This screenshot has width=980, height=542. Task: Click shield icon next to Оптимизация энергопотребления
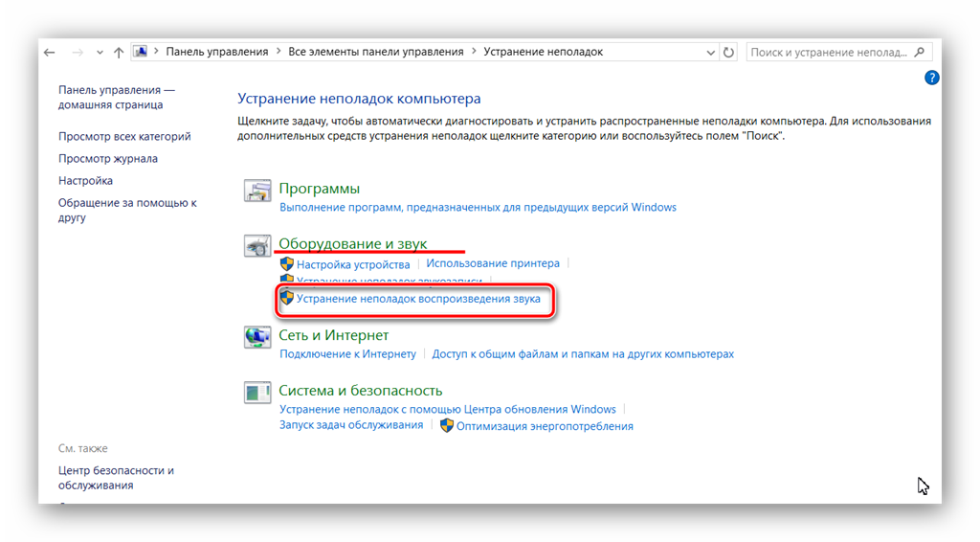(446, 426)
